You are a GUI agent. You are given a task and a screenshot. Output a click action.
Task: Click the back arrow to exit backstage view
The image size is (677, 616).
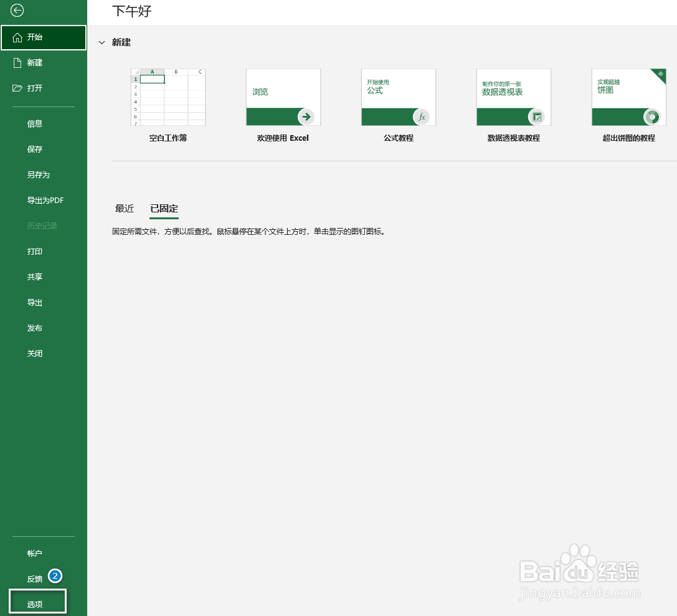(x=17, y=11)
